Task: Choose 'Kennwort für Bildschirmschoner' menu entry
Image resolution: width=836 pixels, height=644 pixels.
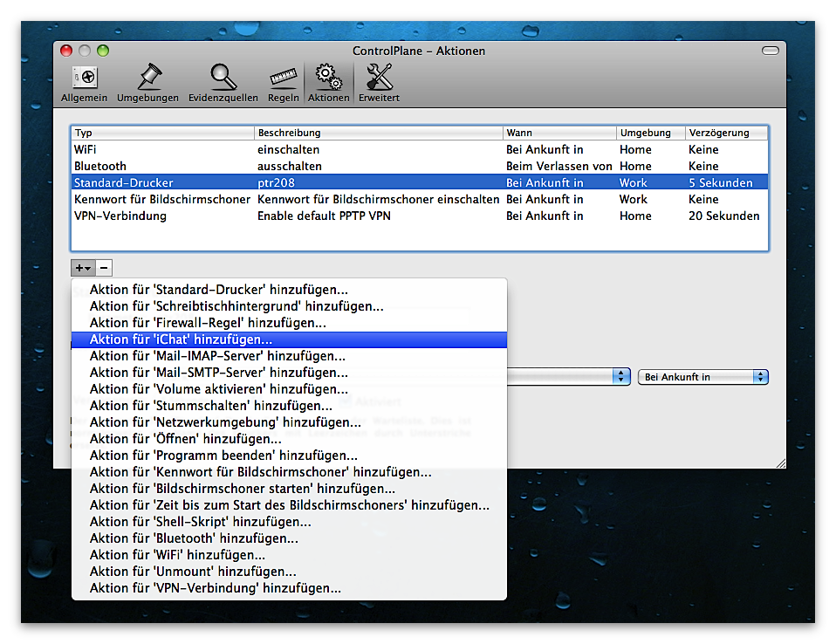Action: click(x=289, y=472)
